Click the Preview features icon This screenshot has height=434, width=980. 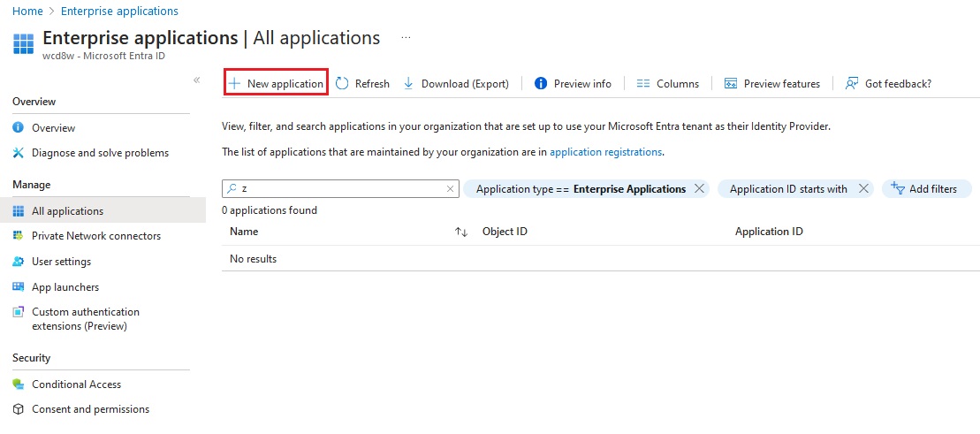(731, 83)
